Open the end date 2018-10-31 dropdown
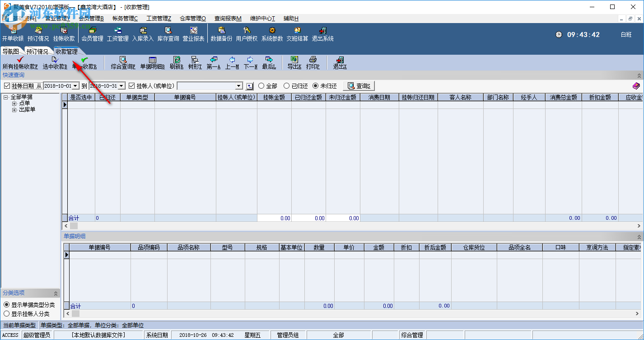The image size is (644, 340). 121,86
